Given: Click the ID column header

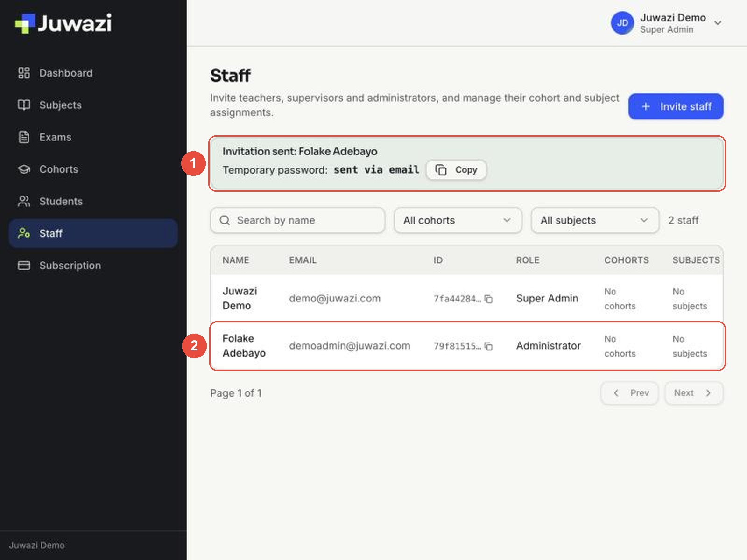Looking at the screenshot, I should [x=438, y=260].
